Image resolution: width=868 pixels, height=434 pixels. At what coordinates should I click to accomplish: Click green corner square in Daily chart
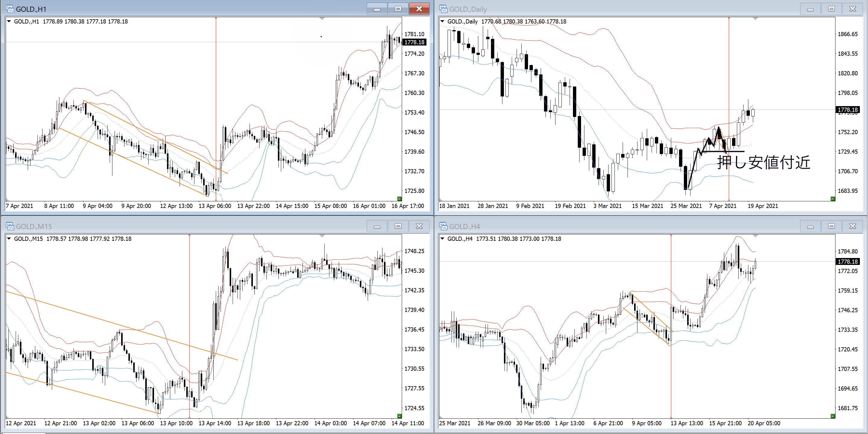click(833, 199)
